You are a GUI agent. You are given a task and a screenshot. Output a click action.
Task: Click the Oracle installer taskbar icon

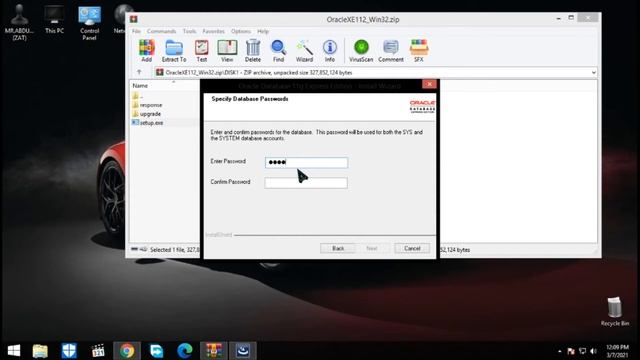[x=243, y=351]
